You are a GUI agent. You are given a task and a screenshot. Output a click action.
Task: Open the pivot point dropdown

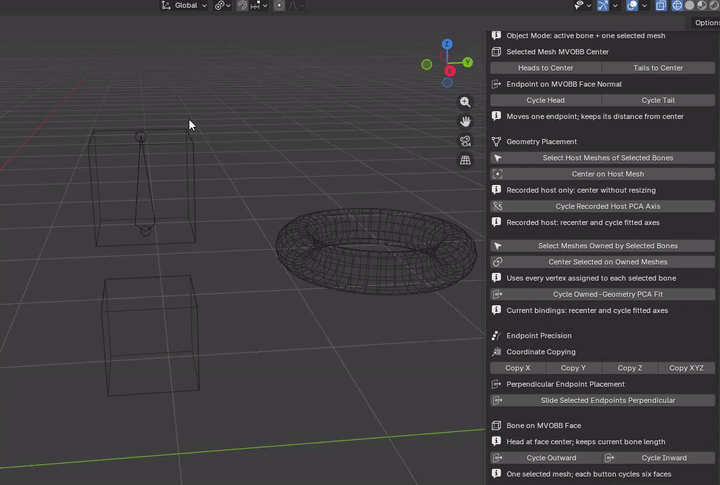click(x=222, y=6)
